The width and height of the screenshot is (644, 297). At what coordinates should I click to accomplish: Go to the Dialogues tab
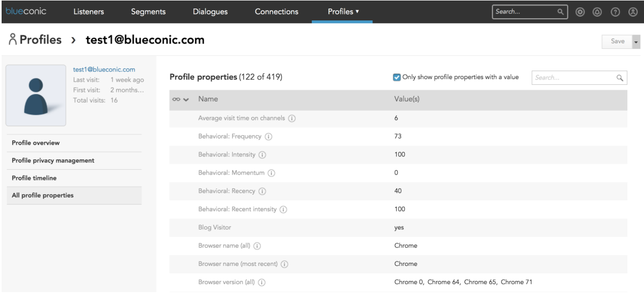pyautogui.click(x=210, y=11)
